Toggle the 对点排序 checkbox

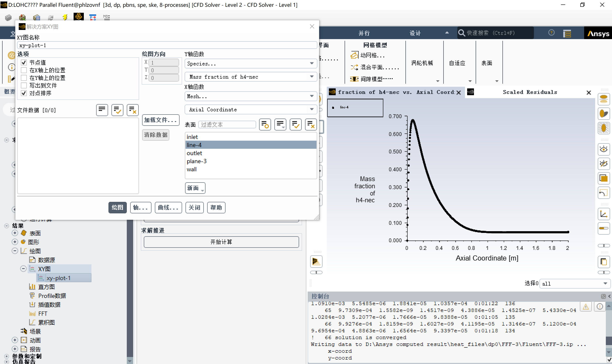pyautogui.click(x=24, y=93)
